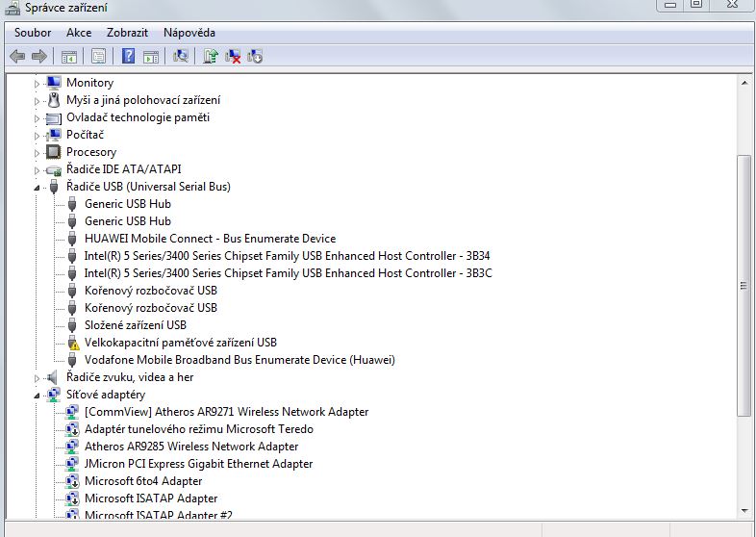Click the chip icon beside Procesory
Viewport: 756px width, 537px height.
click(x=54, y=152)
